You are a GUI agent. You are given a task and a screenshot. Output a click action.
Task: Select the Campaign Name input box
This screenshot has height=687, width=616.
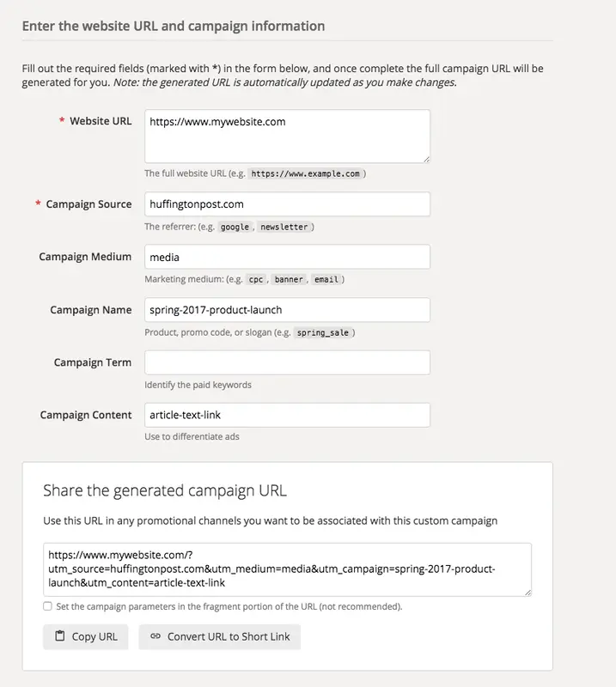287,310
